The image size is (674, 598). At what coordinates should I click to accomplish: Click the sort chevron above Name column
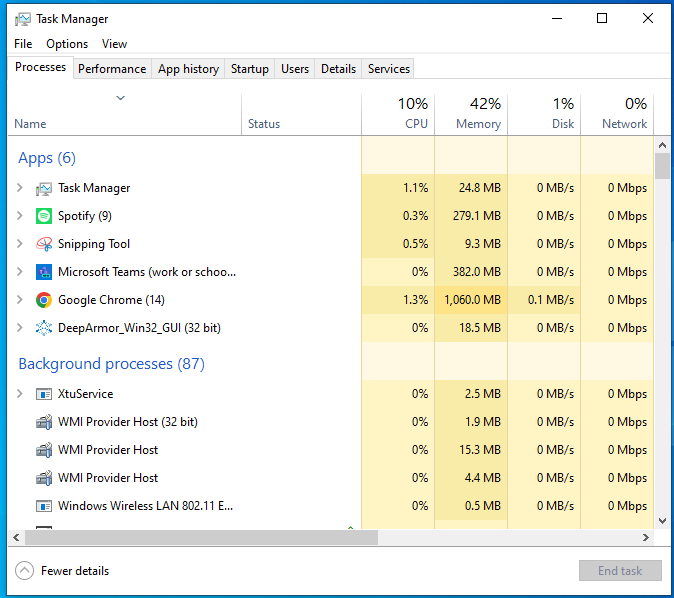121,98
